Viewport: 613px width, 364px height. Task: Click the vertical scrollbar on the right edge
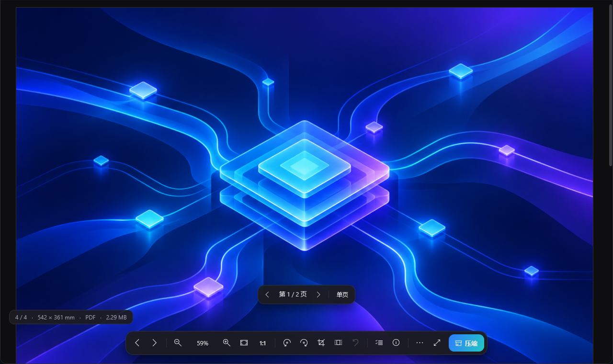click(x=610, y=86)
